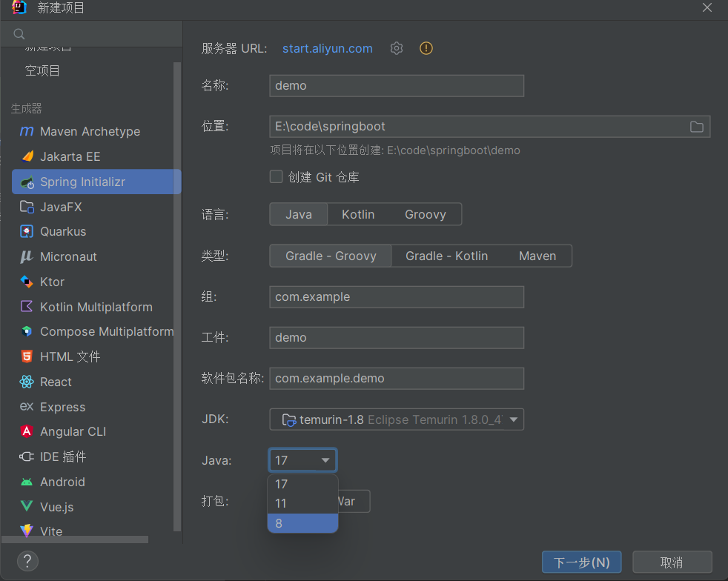Select Kotlin Multiplatform generator entry
This screenshot has height=581, width=728.
96,306
